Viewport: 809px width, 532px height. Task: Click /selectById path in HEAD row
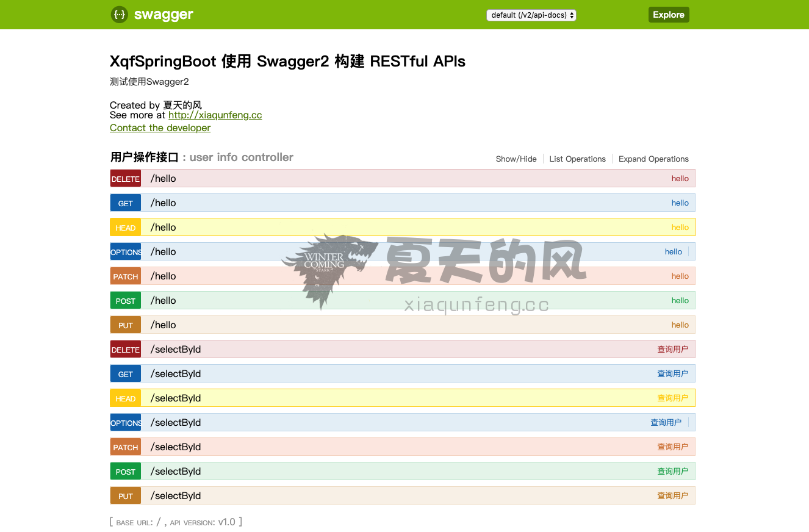176,398
